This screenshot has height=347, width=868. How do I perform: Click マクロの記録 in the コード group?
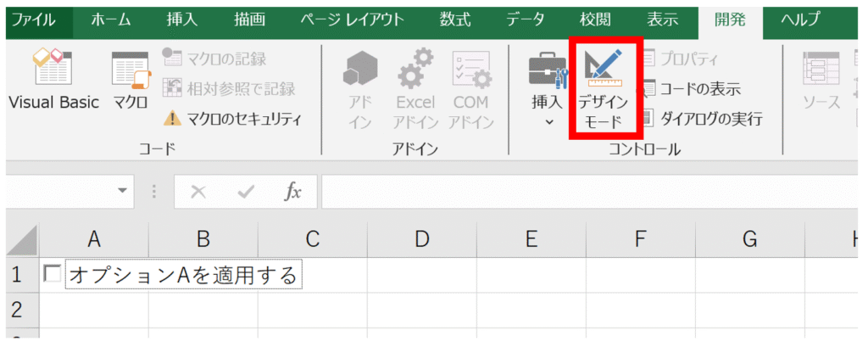[x=214, y=58]
